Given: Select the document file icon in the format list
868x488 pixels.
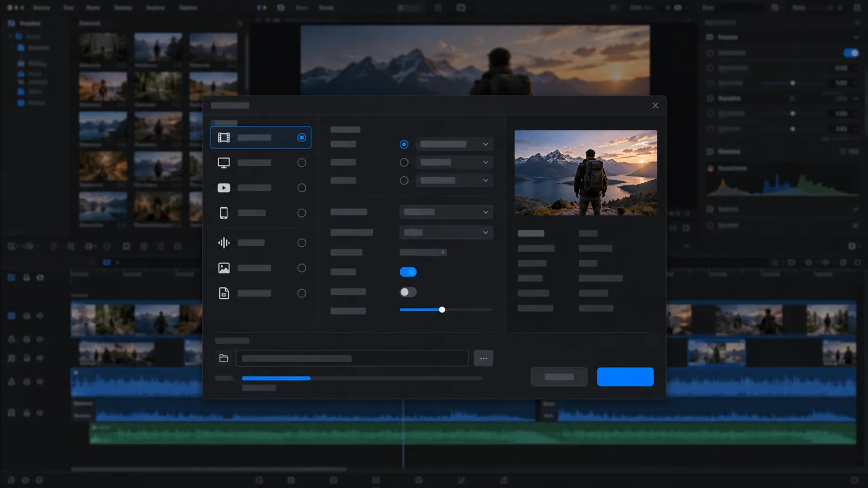Looking at the screenshot, I should [x=224, y=293].
